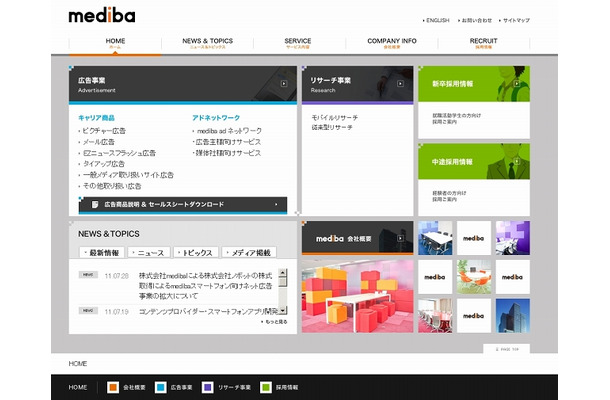
Task: Switch to ENGLISH site link
Action: click(x=436, y=20)
